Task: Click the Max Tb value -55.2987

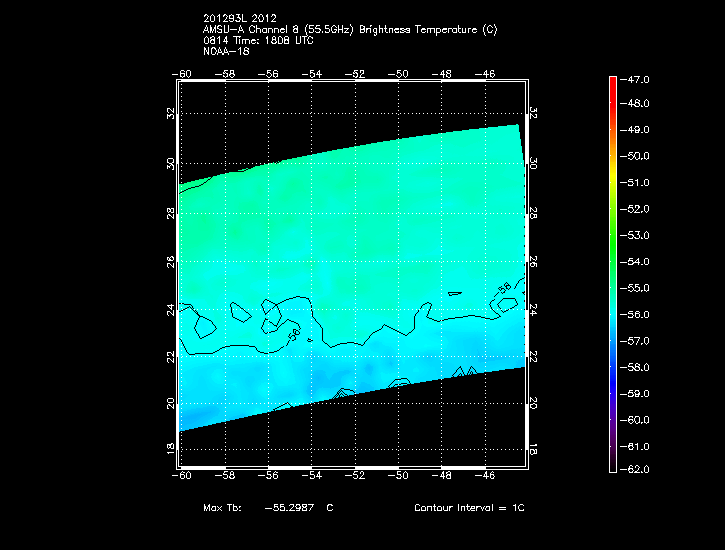Action: coord(289,509)
